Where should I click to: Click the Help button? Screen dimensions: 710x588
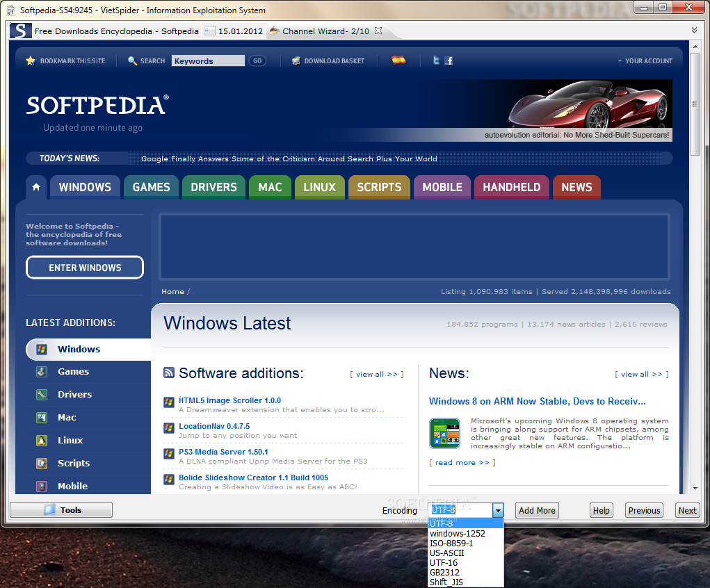(602, 510)
